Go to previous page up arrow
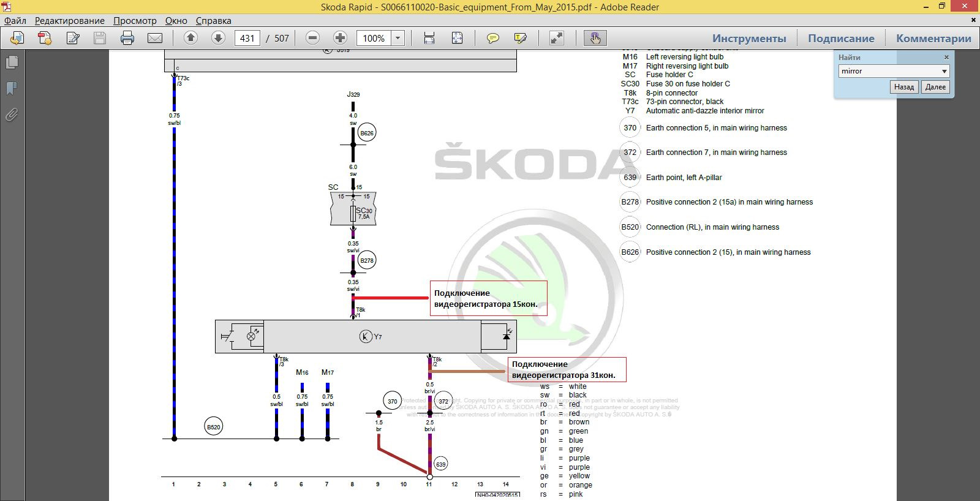 coord(190,38)
